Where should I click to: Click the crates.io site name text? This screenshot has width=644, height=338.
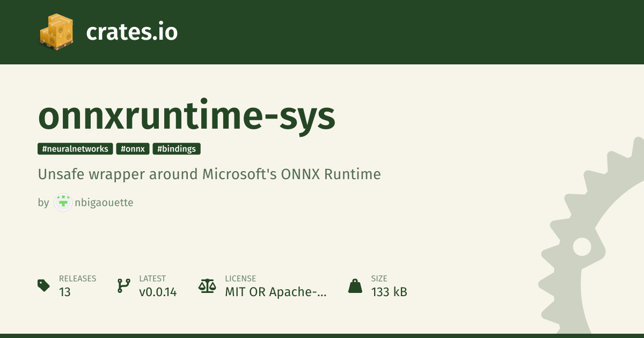tap(131, 32)
